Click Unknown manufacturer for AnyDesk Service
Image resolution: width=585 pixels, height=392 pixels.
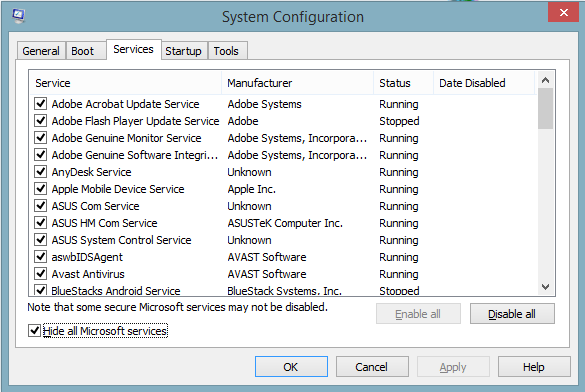click(249, 172)
